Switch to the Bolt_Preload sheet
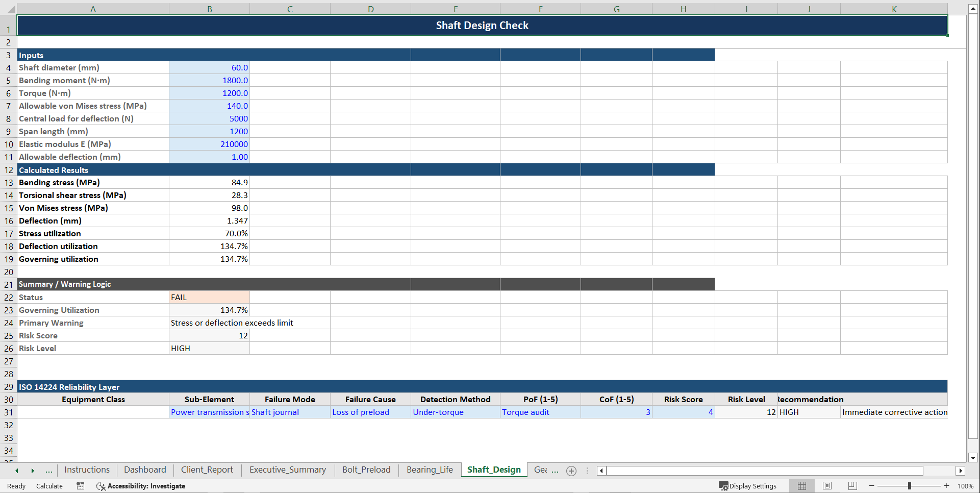980x493 pixels. click(366, 470)
